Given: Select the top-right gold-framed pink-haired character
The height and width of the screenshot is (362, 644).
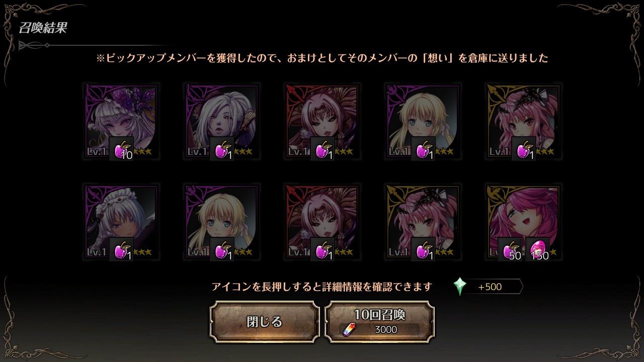Looking at the screenshot, I should tap(524, 121).
